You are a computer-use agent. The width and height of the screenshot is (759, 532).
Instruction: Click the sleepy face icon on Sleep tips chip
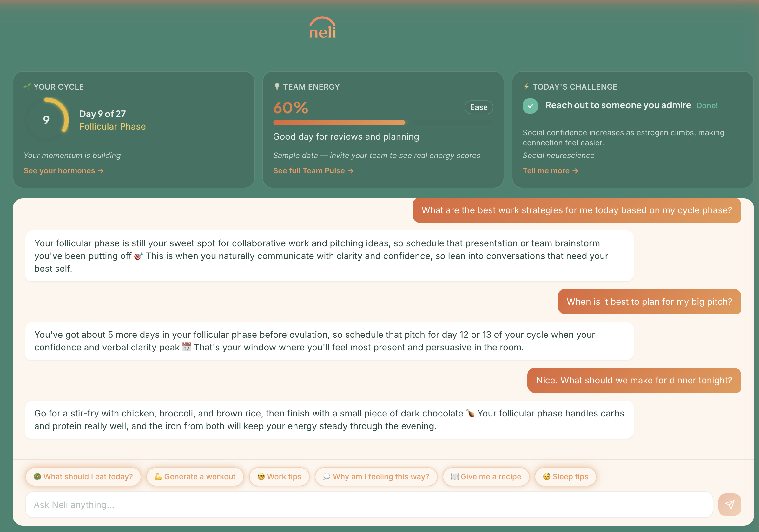(x=547, y=476)
